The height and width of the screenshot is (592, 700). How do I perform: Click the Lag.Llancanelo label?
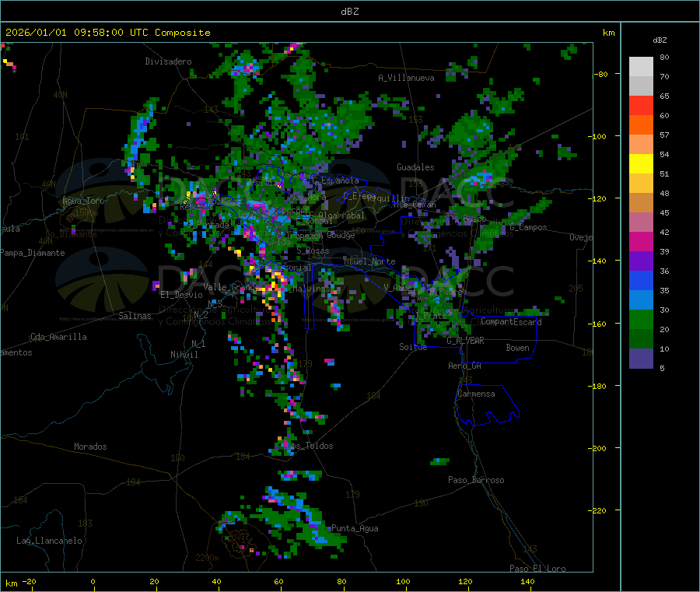[x=50, y=541]
